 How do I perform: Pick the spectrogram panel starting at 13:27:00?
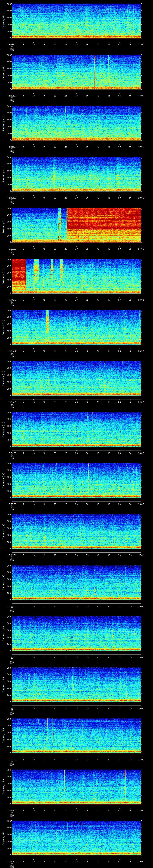(x=76, y=582)
